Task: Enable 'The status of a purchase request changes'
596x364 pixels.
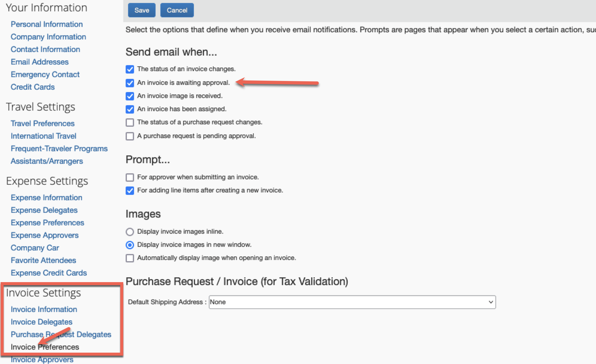Action: [130, 122]
